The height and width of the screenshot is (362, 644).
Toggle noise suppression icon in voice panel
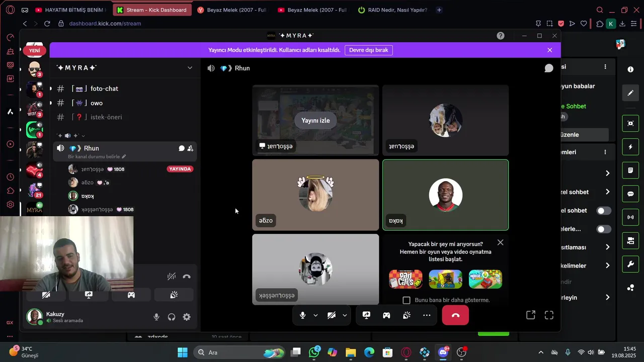[x=172, y=276]
